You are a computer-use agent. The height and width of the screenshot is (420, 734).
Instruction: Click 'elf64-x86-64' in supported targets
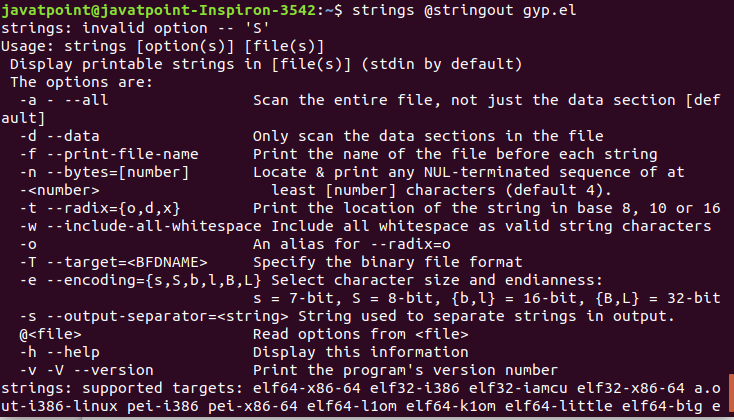(x=307, y=388)
